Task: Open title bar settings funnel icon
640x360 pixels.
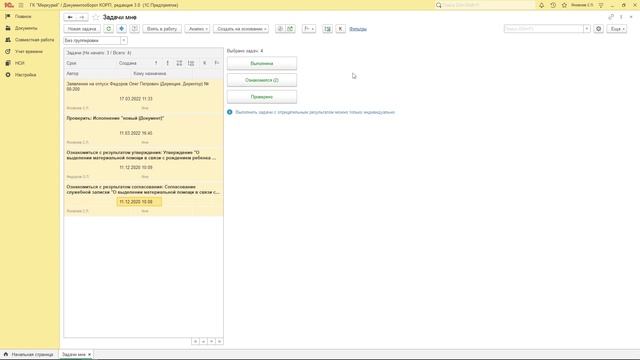Action: [601, 5]
